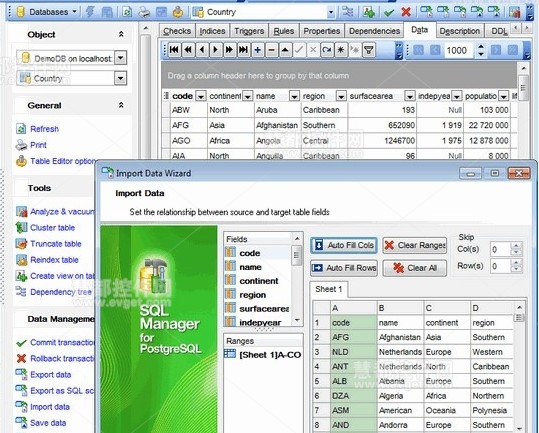Jump to last record button
Viewport: 539px width, 433px height.
coord(243,51)
